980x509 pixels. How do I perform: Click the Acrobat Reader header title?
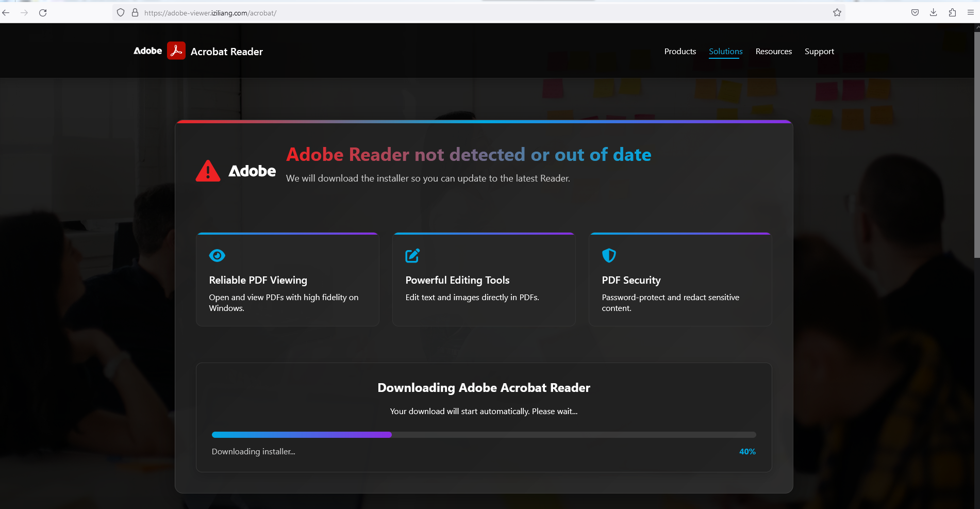click(227, 52)
